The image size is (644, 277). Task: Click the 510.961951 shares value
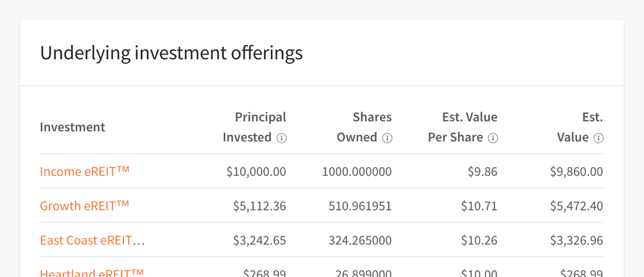[x=360, y=206]
